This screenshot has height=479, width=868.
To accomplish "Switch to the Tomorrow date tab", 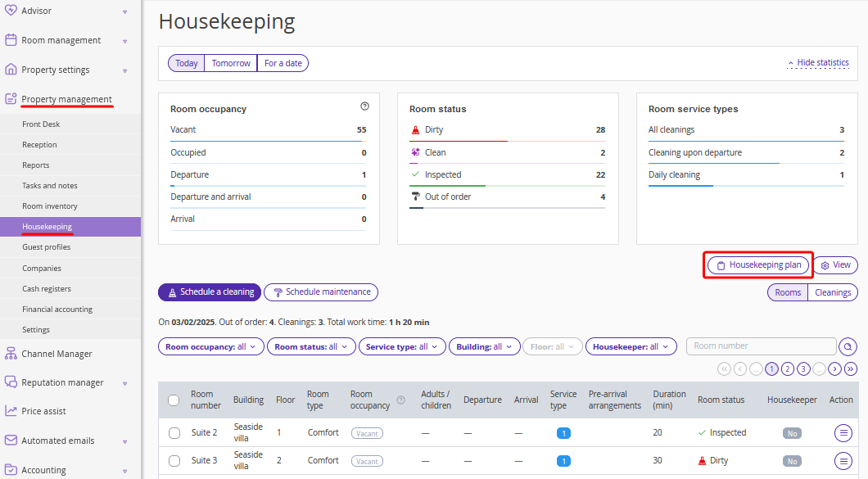I will pos(231,63).
